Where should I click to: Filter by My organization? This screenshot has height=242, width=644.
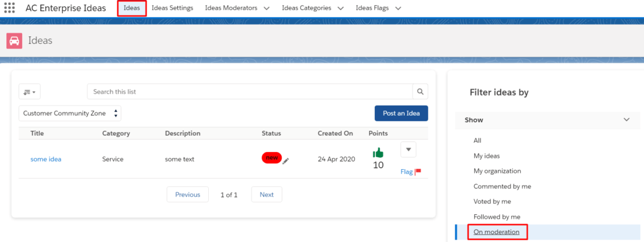point(497,171)
